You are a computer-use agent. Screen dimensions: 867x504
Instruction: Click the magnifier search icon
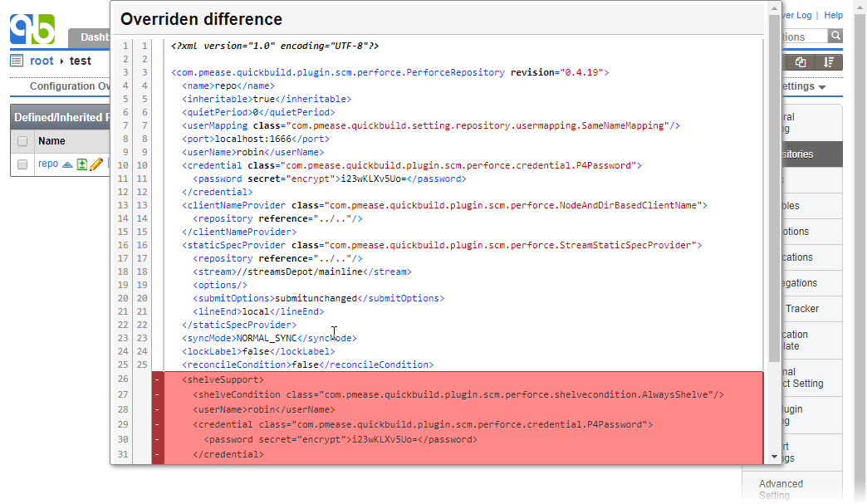[x=835, y=36]
